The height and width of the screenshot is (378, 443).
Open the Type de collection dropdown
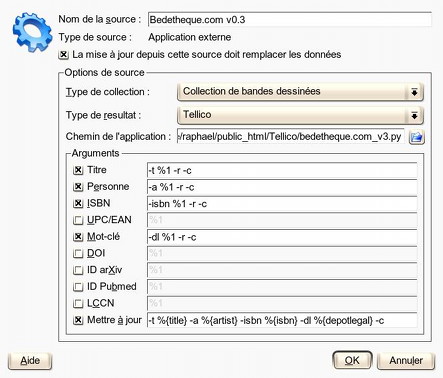[x=300, y=92]
